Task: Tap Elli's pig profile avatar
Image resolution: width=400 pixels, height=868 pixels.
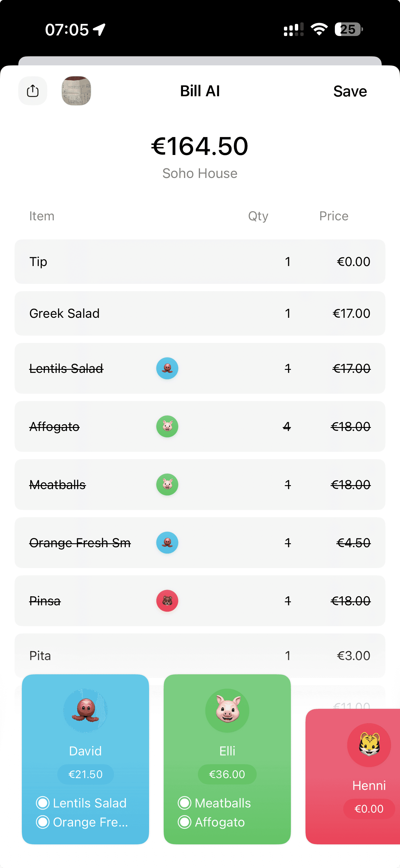Action: point(227,710)
